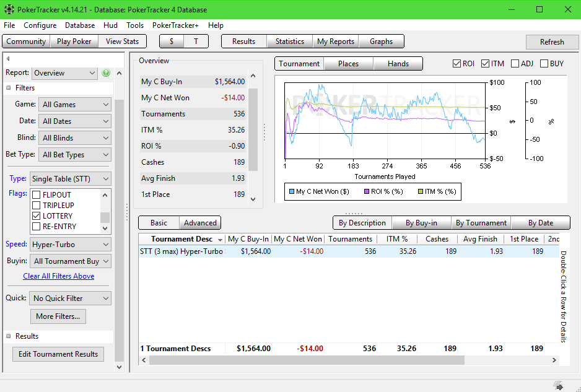The image size is (581, 392).
Task: Select the T tournament mode button
Action: [196, 41]
